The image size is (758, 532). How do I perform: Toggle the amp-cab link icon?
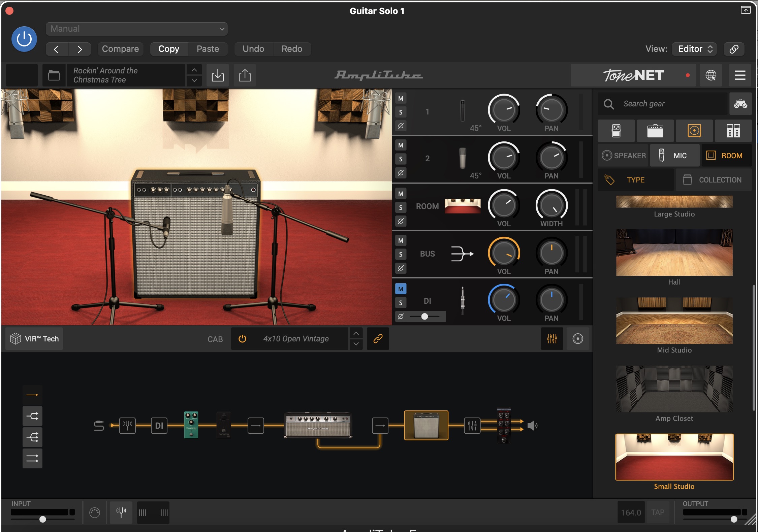click(378, 339)
